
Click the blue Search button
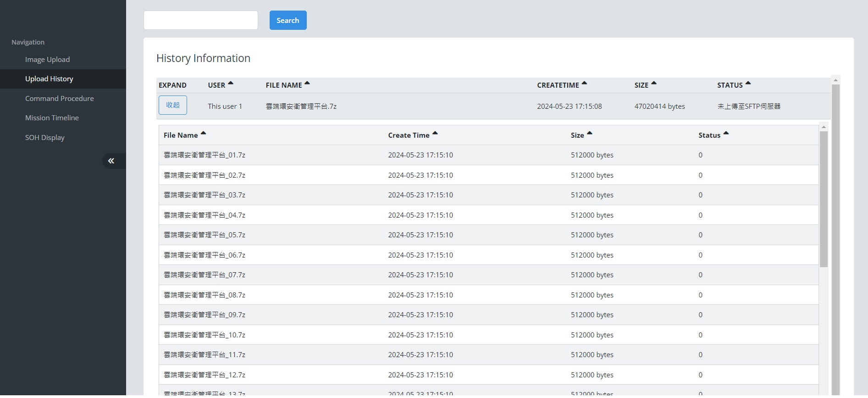coord(288,20)
